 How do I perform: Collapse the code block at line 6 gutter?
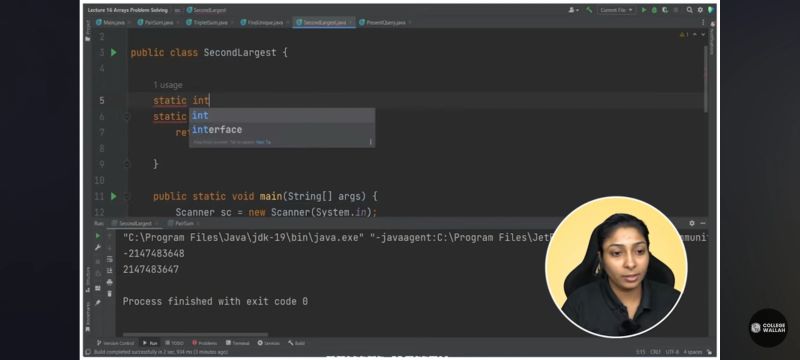127,116
